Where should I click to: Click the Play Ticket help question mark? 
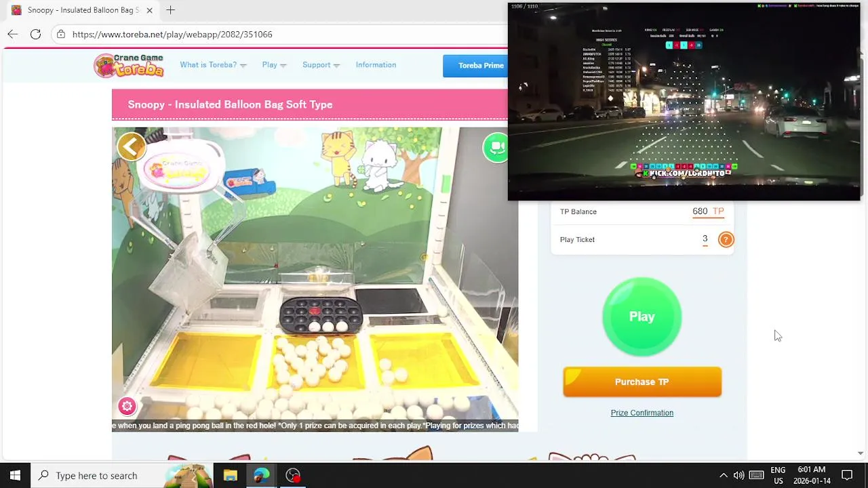coord(726,239)
